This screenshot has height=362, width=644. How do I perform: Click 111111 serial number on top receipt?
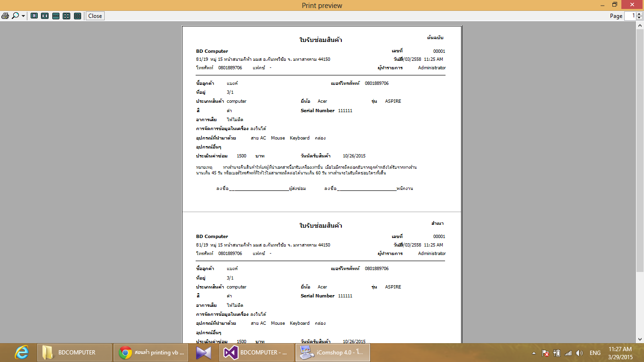pyautogui.click(x=345, y=110)
